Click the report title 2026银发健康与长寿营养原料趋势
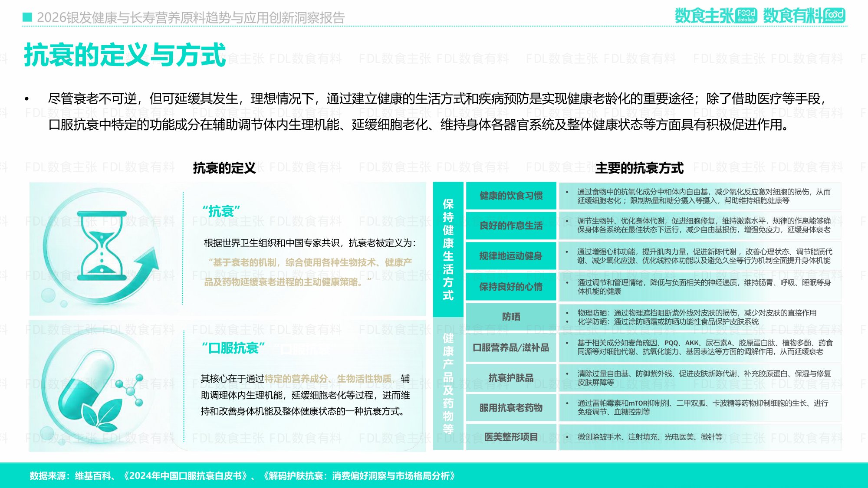The height and width of the screenshot is (488, 868). [x=191, y=17]
